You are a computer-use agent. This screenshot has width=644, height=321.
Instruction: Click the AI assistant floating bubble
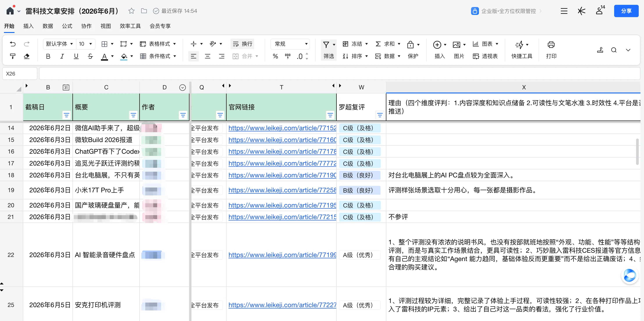[x=630, y=276]
